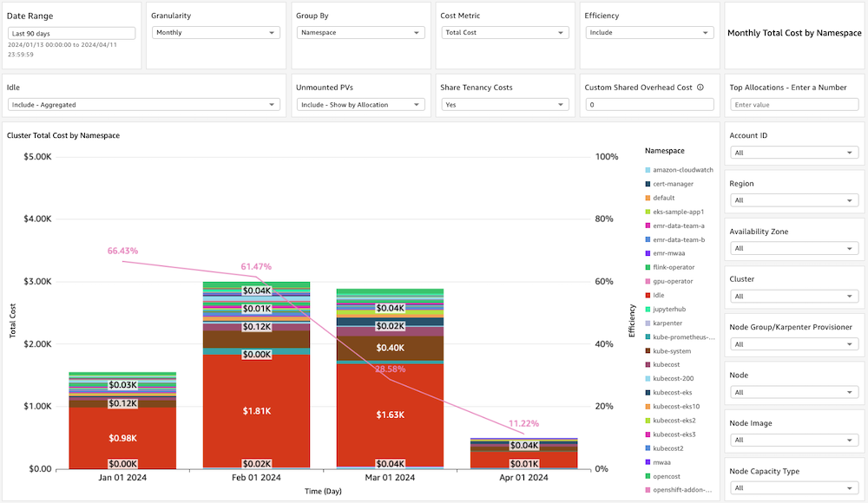Open the Share Tenancy Costs dropdown
Image resolution: width=868 pixels, height=503 pixels.
(x=505, y=105)
